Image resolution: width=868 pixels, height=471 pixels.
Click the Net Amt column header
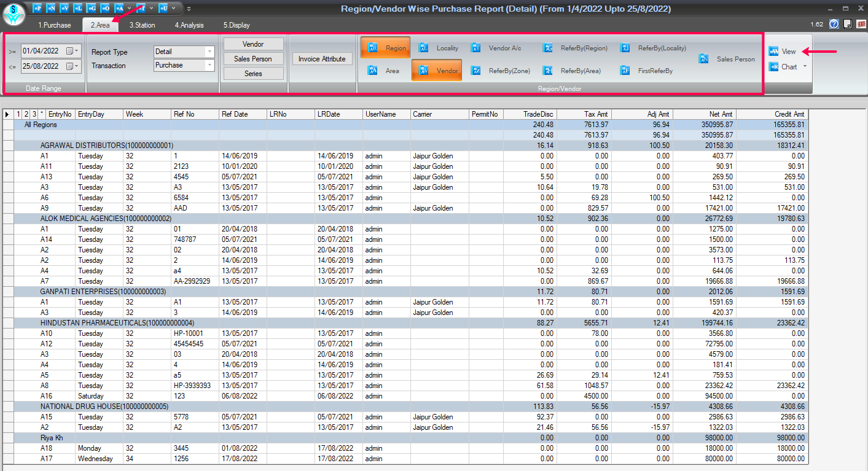(x=704, y=114)
